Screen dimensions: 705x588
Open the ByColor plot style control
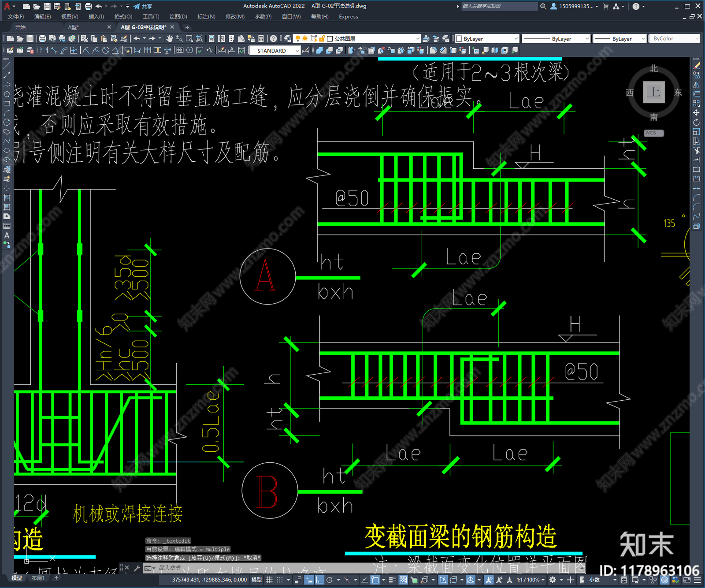[x=674, y=39]
